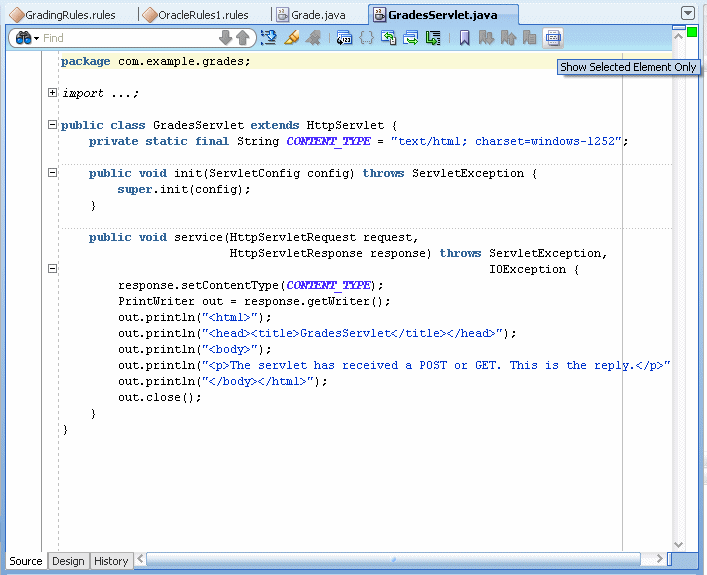Image resolution: width=707 pixels, height=575 pixels.
Task: Open the editor tab list dropdown
Action: click(x=687, y=13)
